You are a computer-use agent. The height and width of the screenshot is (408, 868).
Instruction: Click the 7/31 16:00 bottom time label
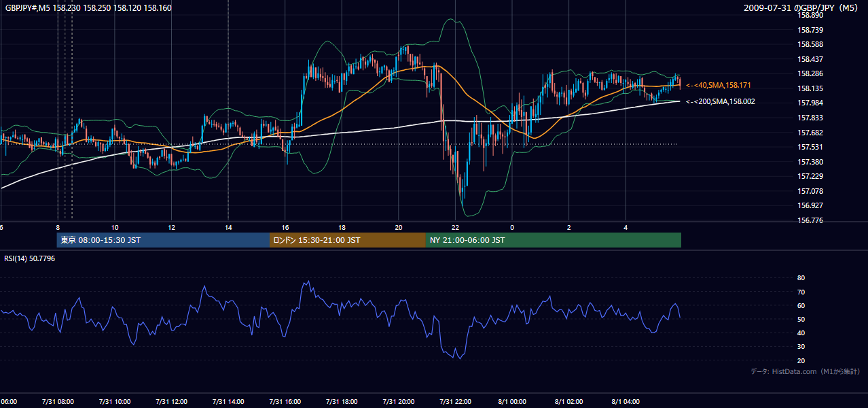pos(285,402)
